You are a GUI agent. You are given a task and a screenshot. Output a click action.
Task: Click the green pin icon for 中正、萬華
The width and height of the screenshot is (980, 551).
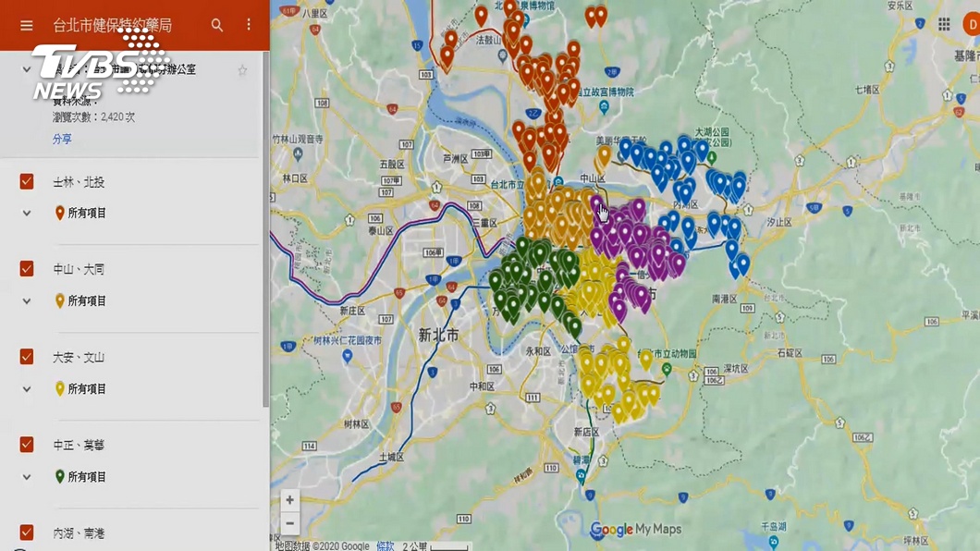(59, 477)
